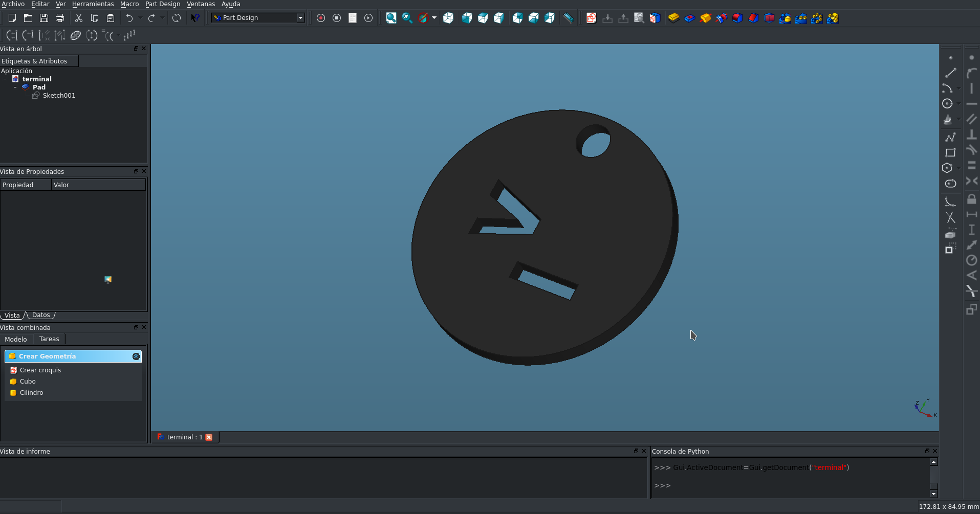
Task: Open the redo history dropdown arrow
Action: (163, 18)
